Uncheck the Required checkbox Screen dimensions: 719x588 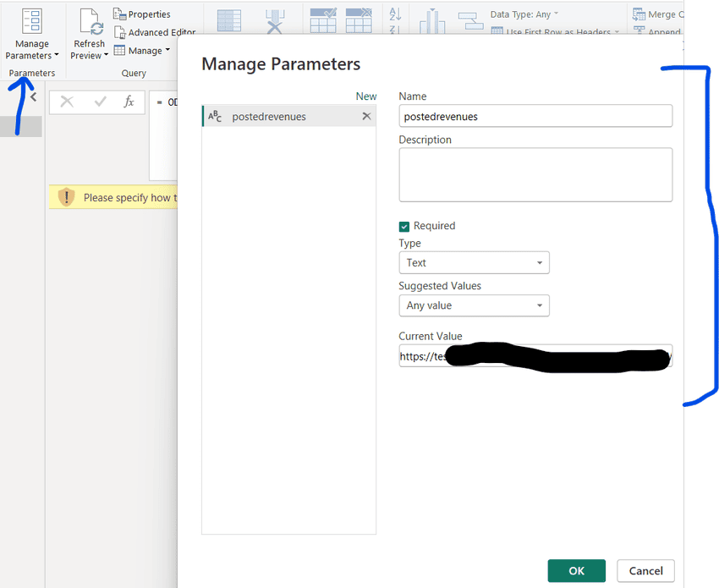404,226
